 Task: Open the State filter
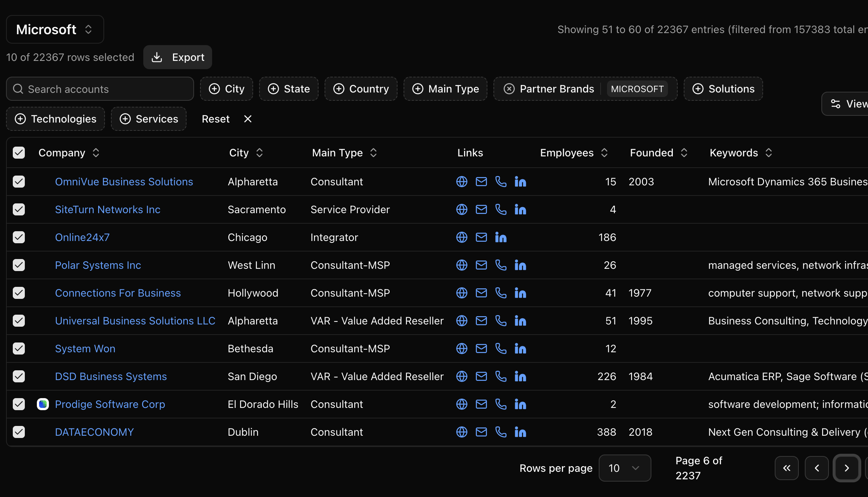click(x=288, y=89)
